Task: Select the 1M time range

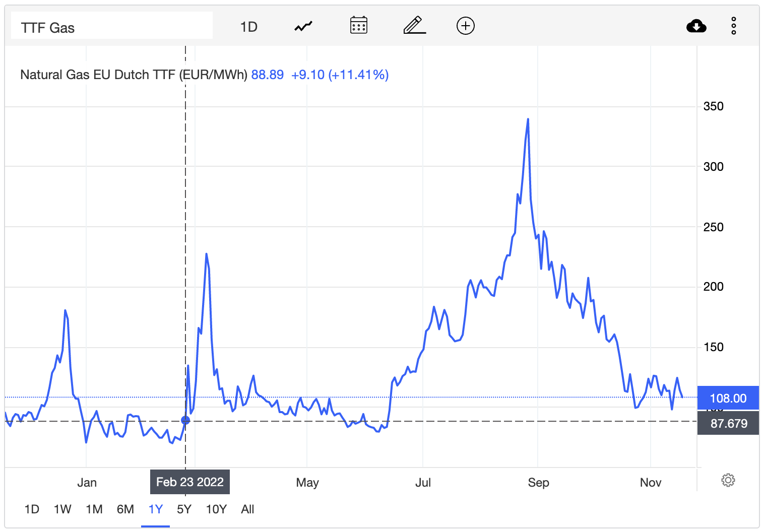Action: (x=94, y=509)
